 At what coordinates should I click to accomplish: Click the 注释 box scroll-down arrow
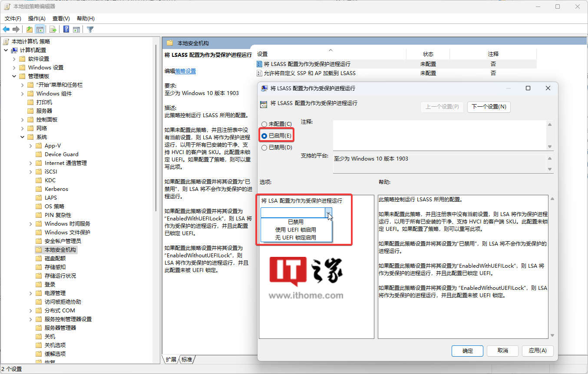550,147
